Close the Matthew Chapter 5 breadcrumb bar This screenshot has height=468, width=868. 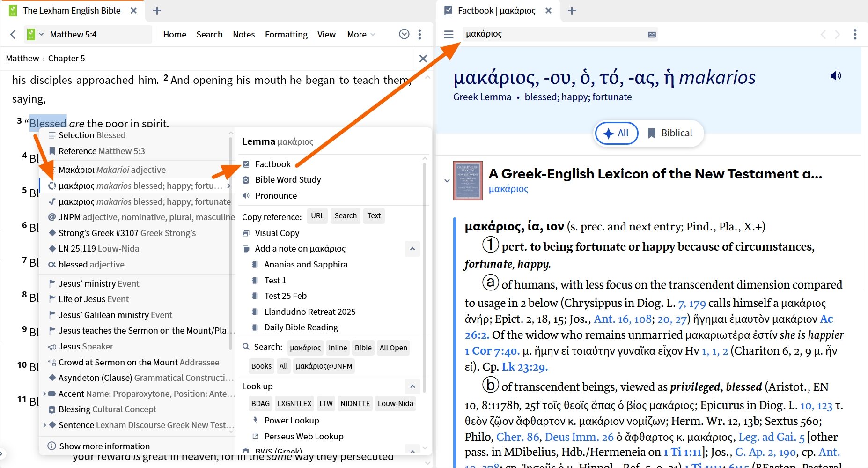pos(423,59)
